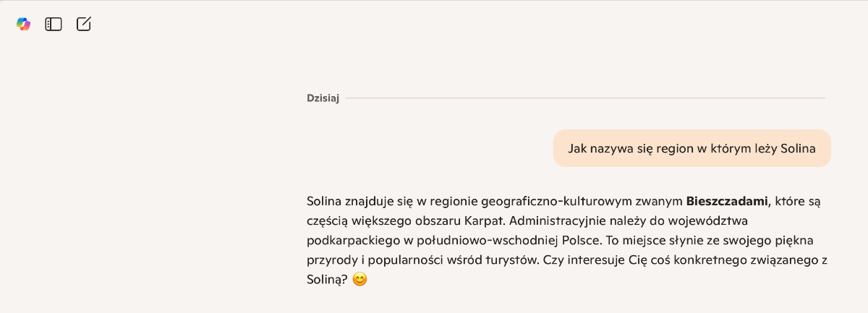Click the word "podkarpackiego" in the answer
This screenshot has width=868, height=313.
pyautogui.click(x=348, y=239)
